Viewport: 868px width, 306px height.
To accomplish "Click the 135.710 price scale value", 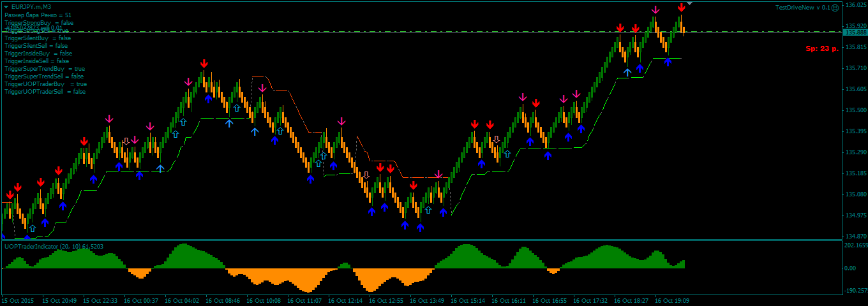I will (855, 68).
